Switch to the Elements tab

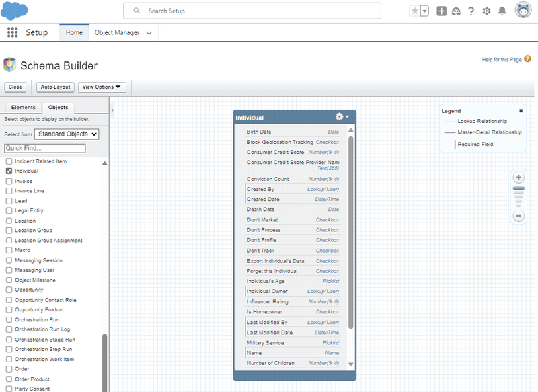(24, 108)
